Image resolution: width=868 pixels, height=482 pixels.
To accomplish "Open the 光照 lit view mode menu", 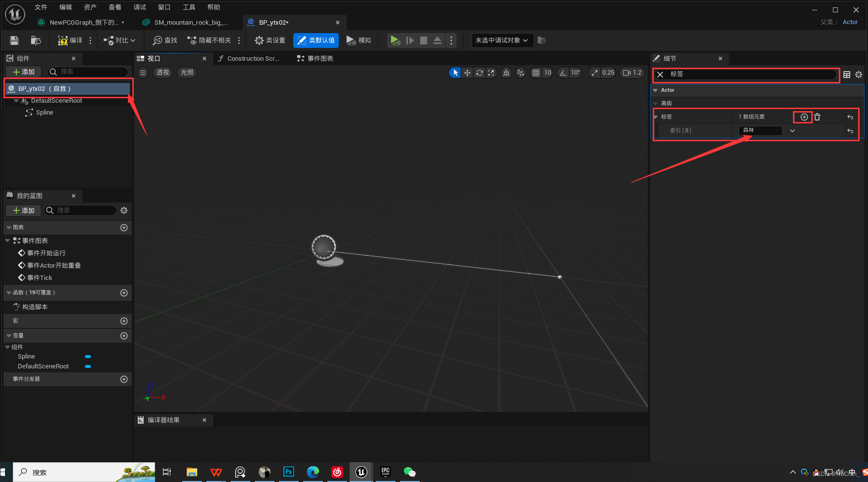I will [187, 73].
